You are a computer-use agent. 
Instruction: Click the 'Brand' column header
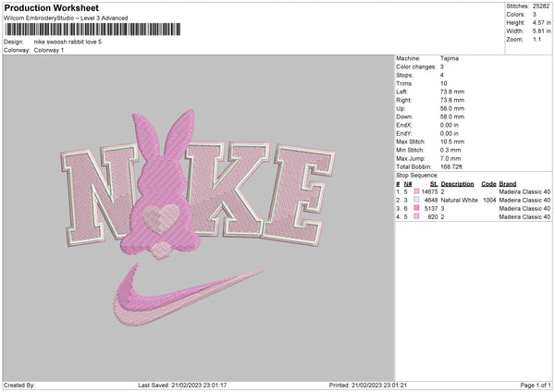click(x=508, y=184)
